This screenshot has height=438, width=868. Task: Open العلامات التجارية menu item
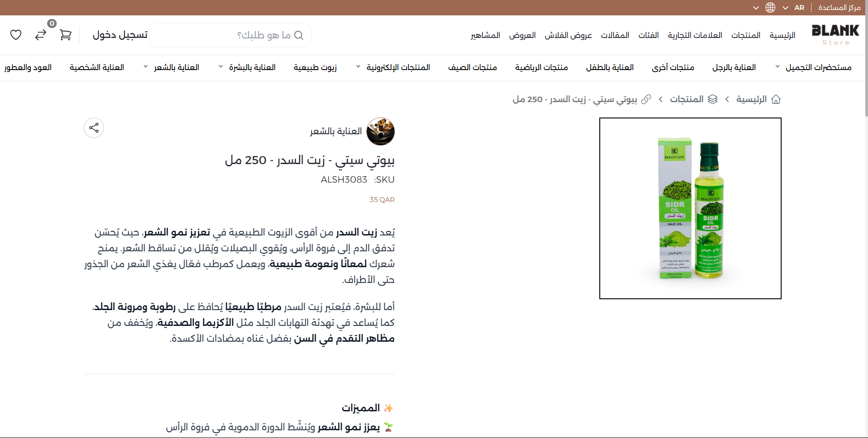[x=695, y=35]
